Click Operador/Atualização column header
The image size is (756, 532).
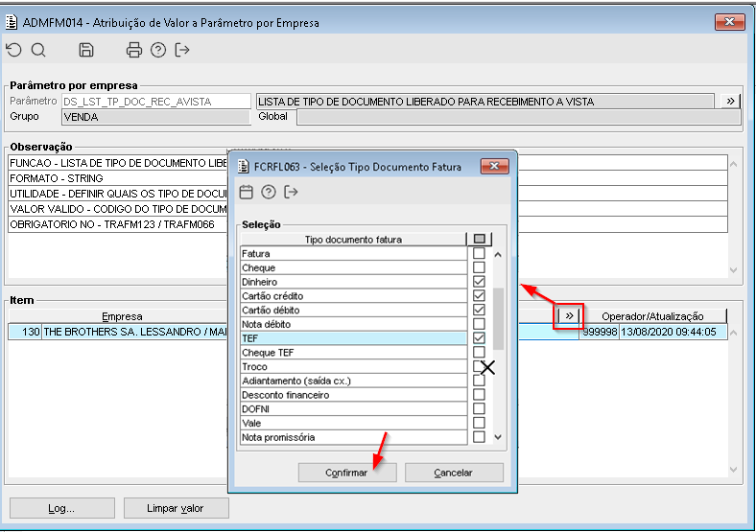click(x=652, y=316)
